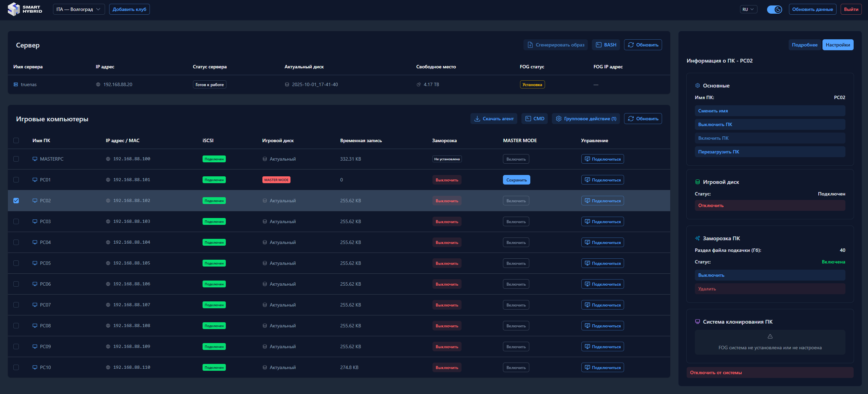
Task: Click Сохранить in the PC01 row
Action: click(517, 180)
